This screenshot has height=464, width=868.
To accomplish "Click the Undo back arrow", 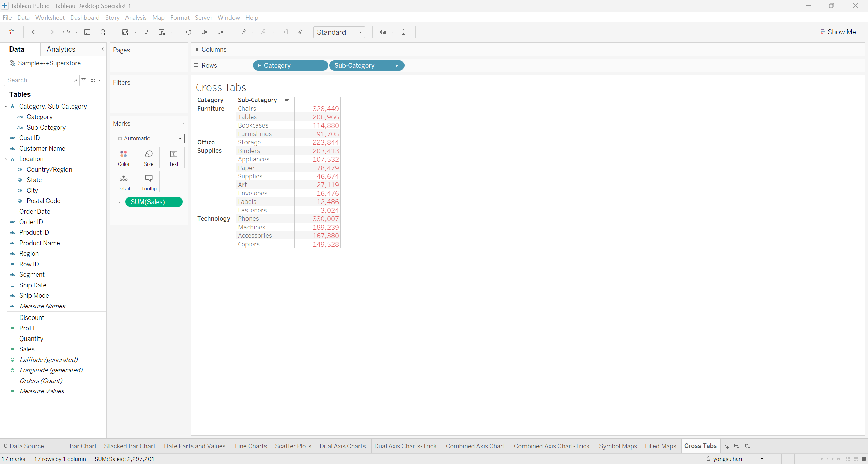I will pyautogui.click(x=34, y=32).
